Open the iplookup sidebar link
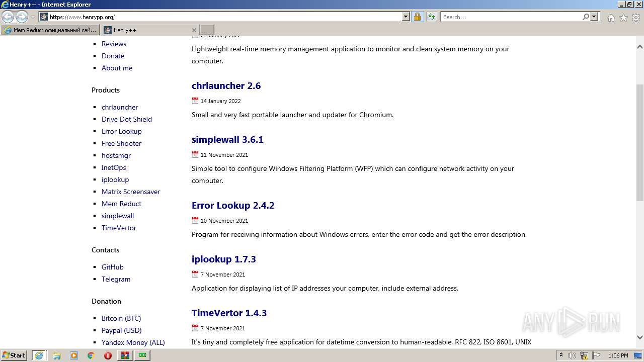 coord(115,179)
